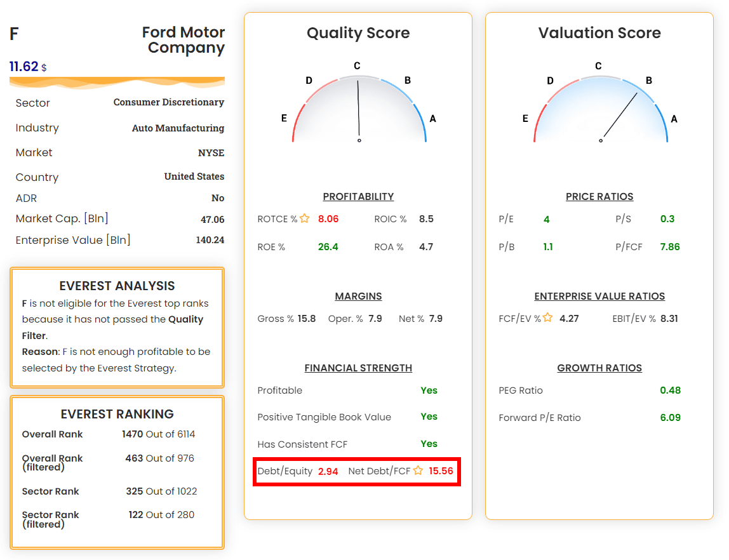
Task: Click the EVEREST RANKING heading
Action: pyautogui.click(x=117, y=414)
